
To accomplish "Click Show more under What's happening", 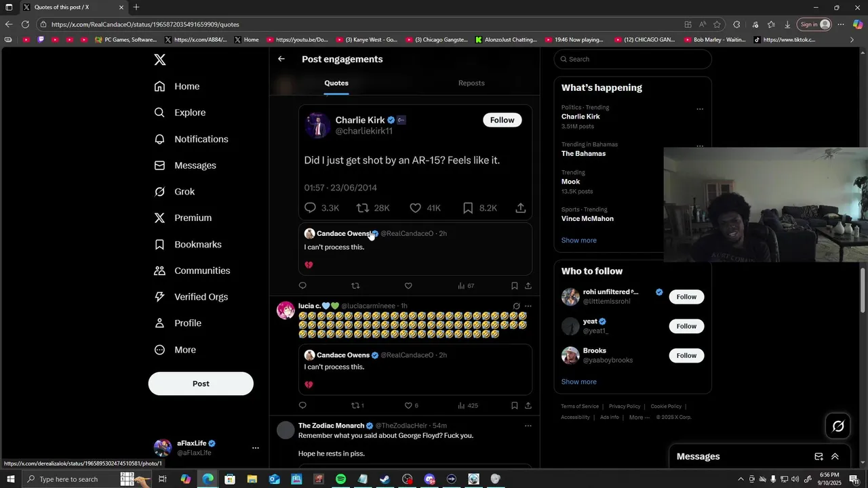I will 578,241.
